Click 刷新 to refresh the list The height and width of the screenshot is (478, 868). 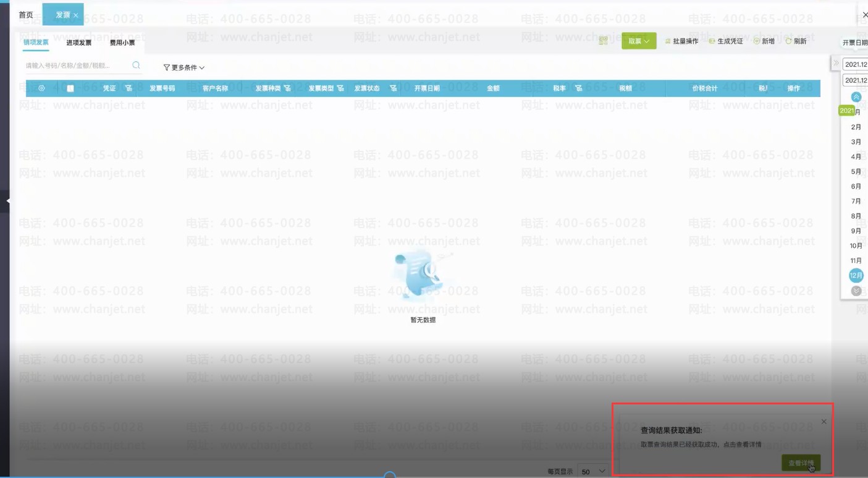tap(796, 41)
